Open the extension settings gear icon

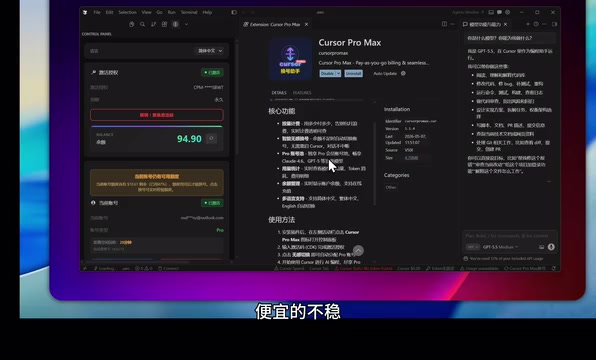(x=403, y=73)
